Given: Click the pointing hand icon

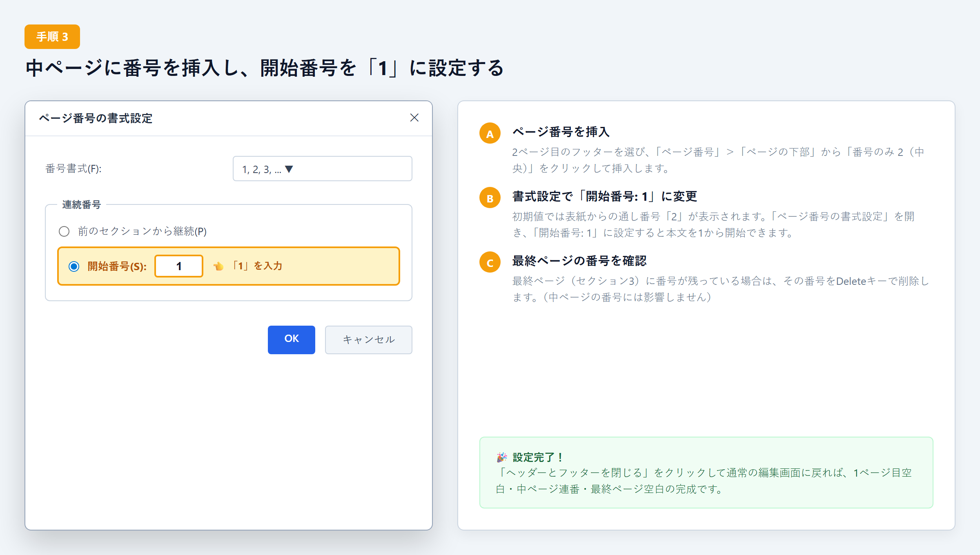Looking at the screenshot, I should [218, 266].
